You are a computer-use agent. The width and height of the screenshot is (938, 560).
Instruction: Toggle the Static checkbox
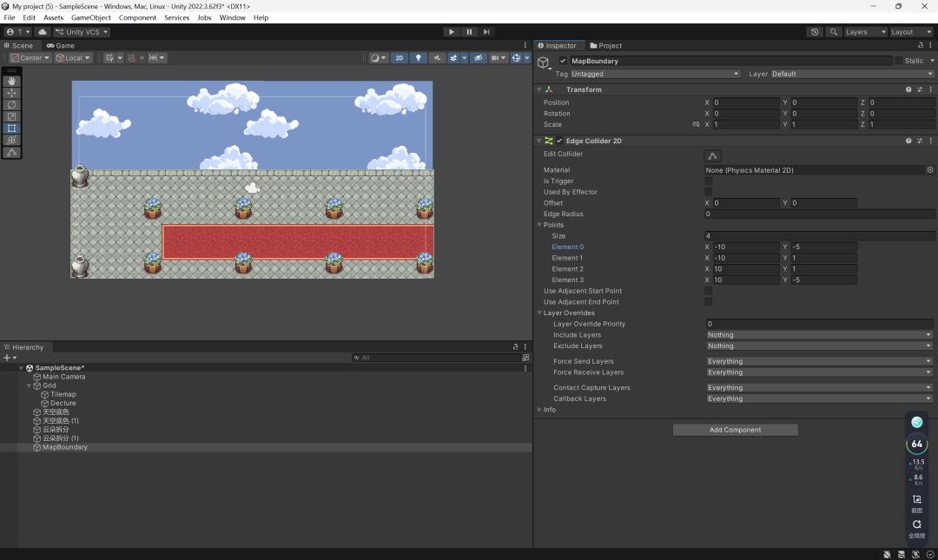(899, 61)
